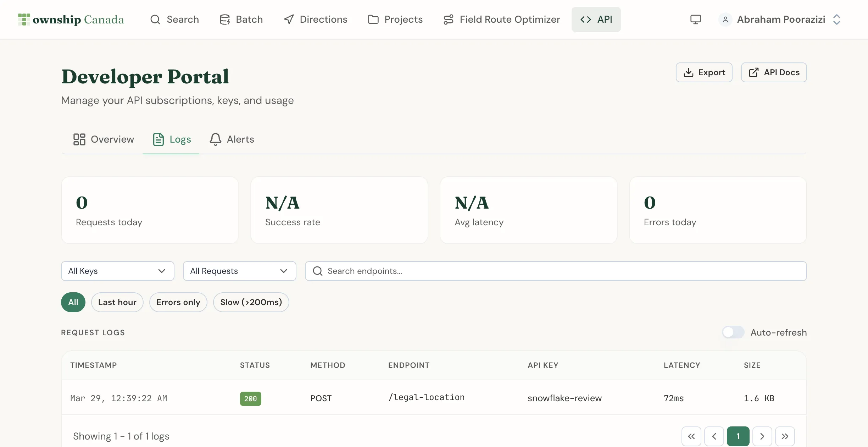
Task: Filter by Slow (>200ms) requests
Action: coord(251,302)
